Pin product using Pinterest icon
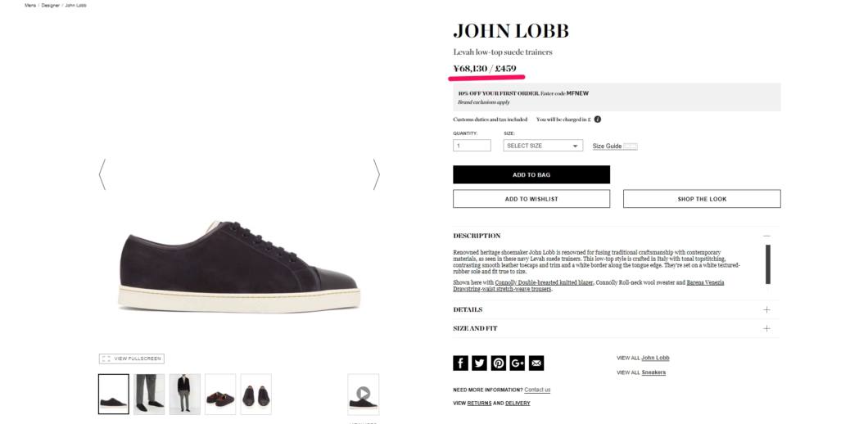 point(498,363)
